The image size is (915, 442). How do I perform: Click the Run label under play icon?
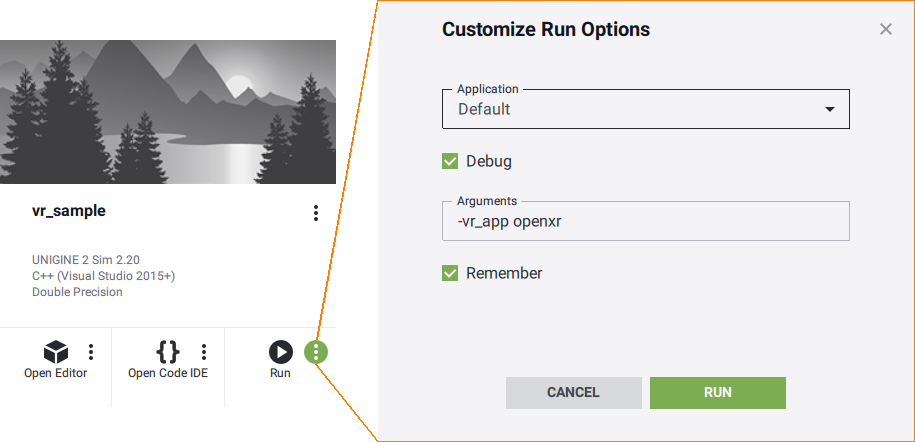[x=280, y=373]
